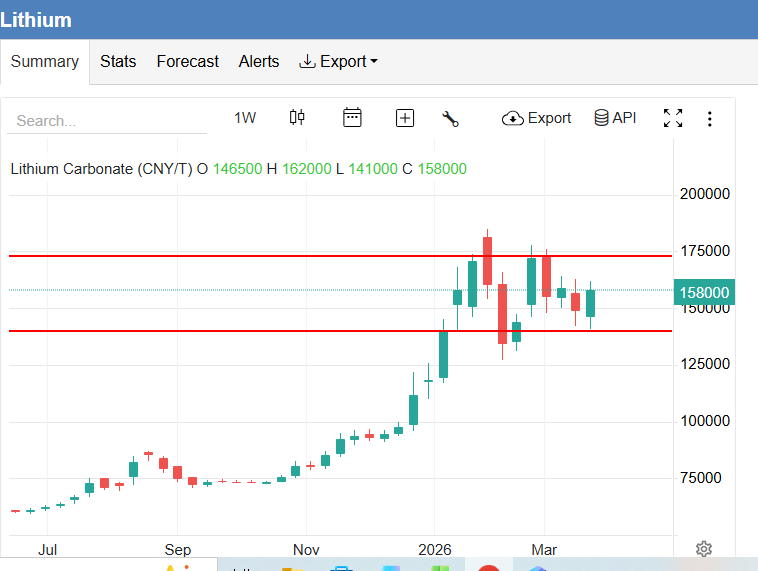Click the Lithium header title

click(36, 19)
